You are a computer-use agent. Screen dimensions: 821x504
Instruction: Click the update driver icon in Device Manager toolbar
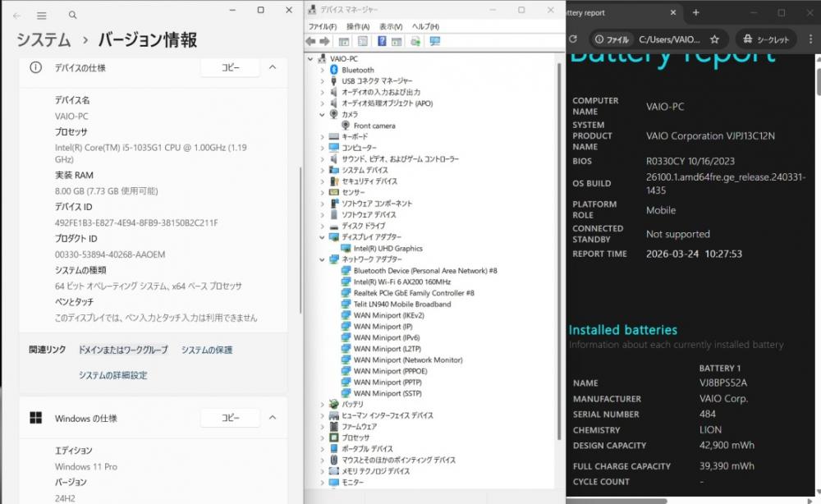click(x=415, y=41)
